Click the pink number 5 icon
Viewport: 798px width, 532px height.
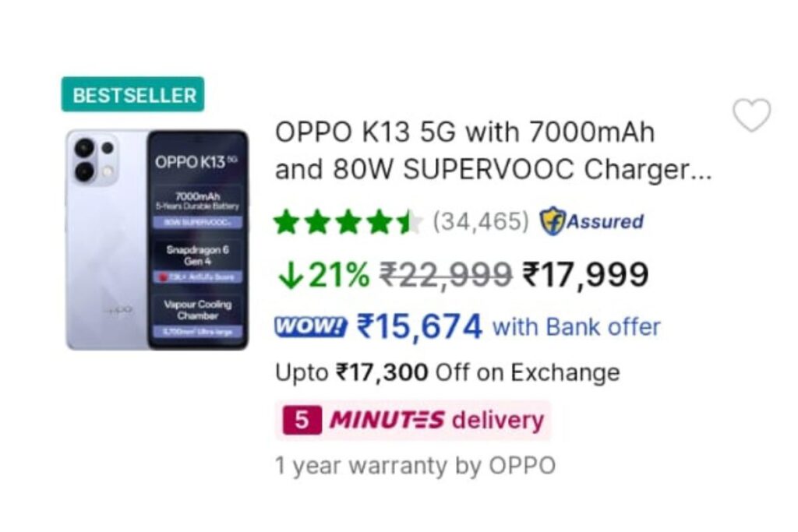[x=302, y=420]
